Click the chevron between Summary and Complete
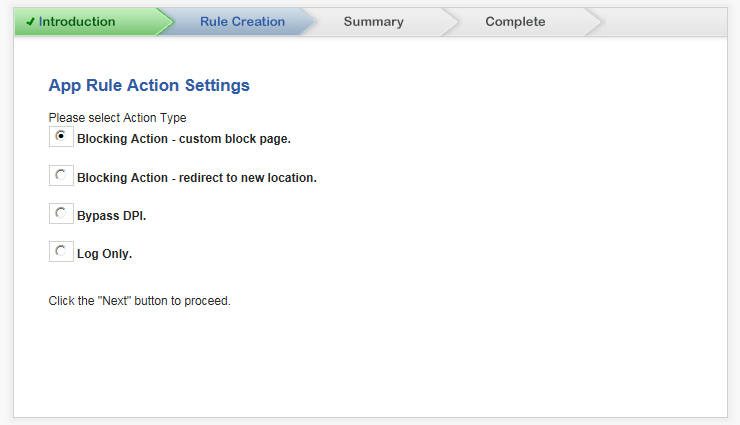 (x=450, y=22)
